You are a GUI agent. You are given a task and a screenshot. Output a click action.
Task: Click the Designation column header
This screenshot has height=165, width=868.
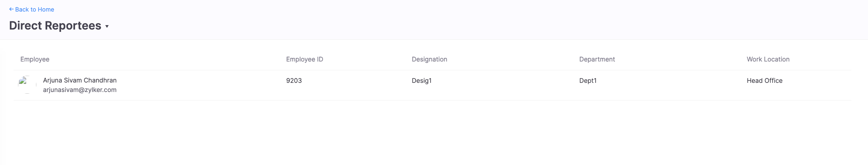(x=429, y=59)
